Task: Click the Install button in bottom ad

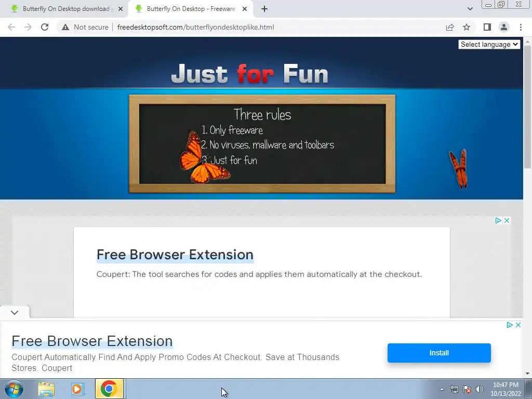Action: pyautogui.click(x=439, y=353)
